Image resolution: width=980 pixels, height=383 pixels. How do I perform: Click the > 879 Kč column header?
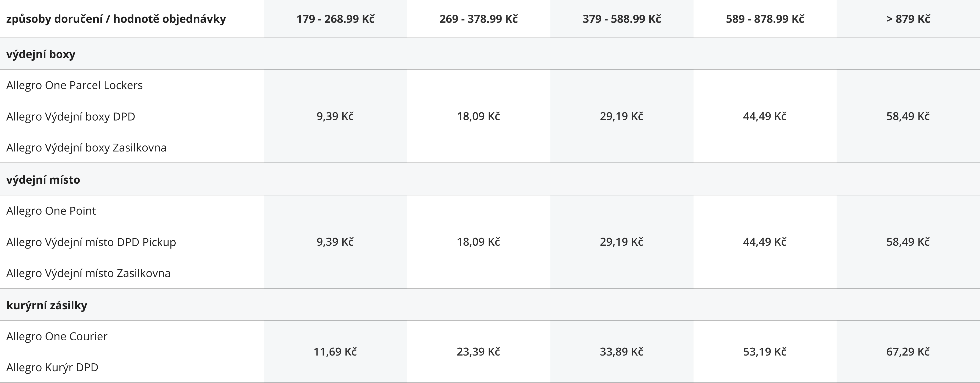pyautogui.click(x=908, y=19)
